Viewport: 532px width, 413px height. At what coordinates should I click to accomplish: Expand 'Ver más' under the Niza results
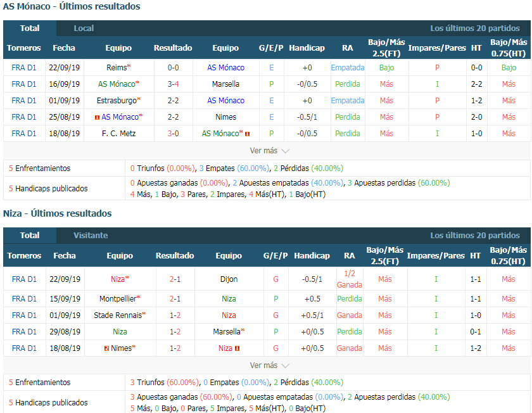pyautogui.click(x=269, y=365)
